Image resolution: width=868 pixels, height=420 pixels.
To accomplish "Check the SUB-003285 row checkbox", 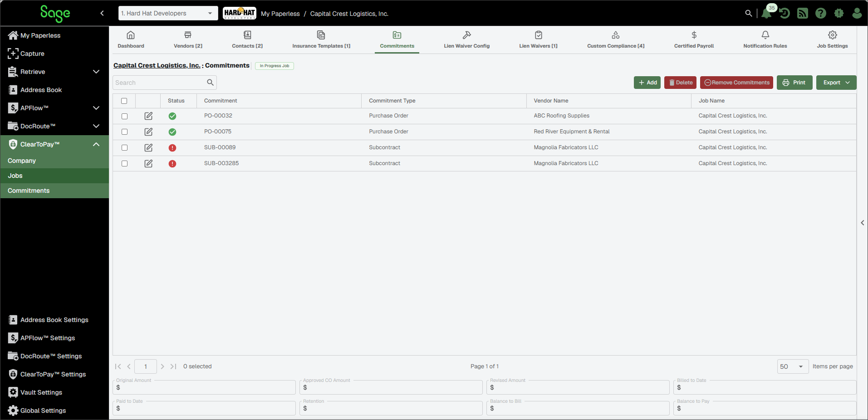I will click(124, 164).
